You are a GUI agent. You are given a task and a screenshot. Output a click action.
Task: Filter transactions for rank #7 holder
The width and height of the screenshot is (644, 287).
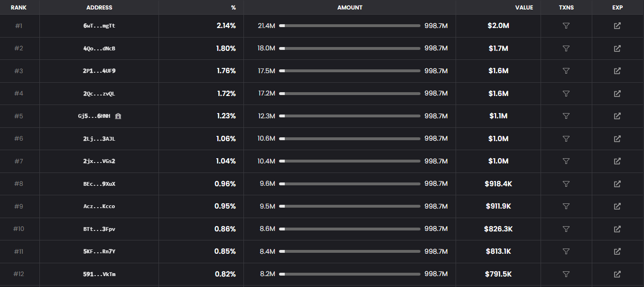click(x=566, y=161)
